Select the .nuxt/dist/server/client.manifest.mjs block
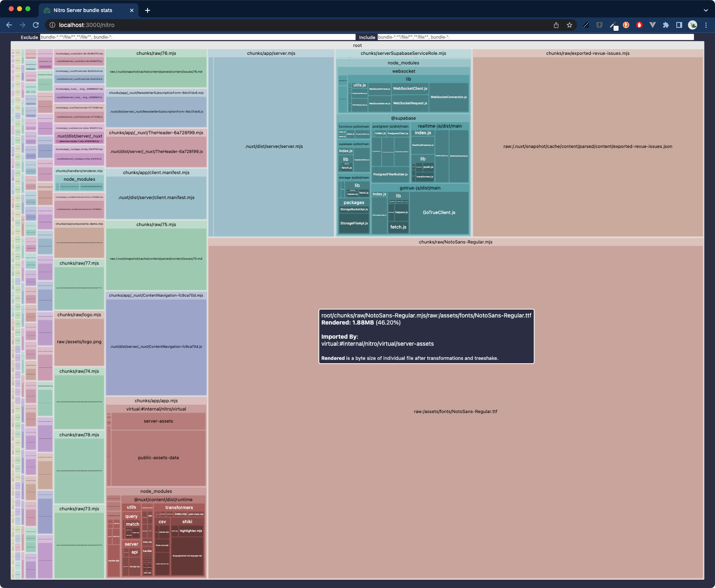715x588 pixels. click(156, 197)
